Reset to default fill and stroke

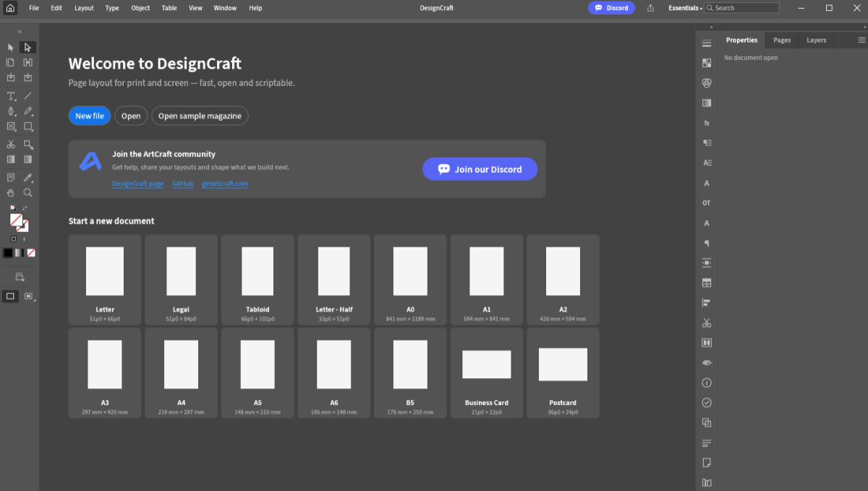[x=12, y=208]
